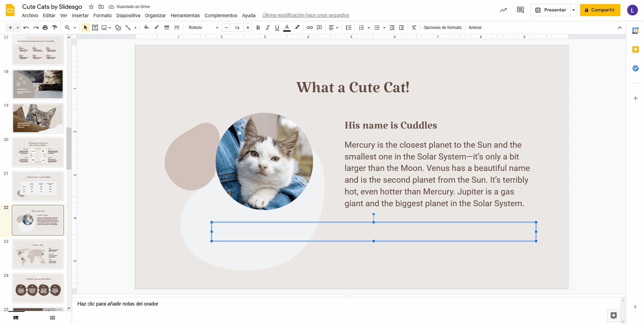This screenshot has height=324, width=644.
Task: Open the fill color bucket
Action: (x=147, y=28)
